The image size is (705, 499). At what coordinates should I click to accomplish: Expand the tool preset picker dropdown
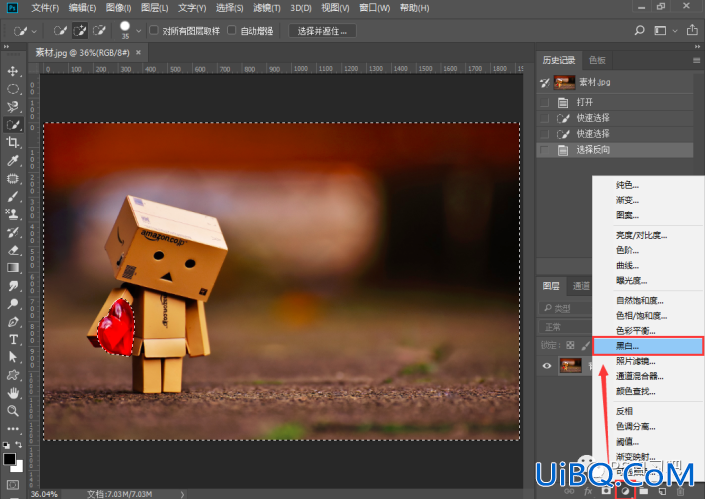(x=34, y=31)
